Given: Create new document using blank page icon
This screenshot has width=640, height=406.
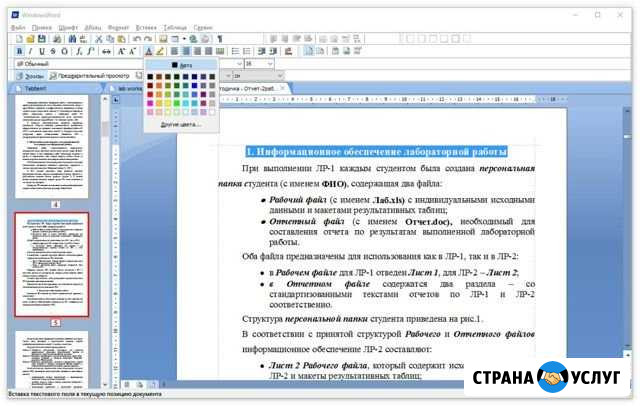Looking at the screenshot, I should [x=19, y=38].
